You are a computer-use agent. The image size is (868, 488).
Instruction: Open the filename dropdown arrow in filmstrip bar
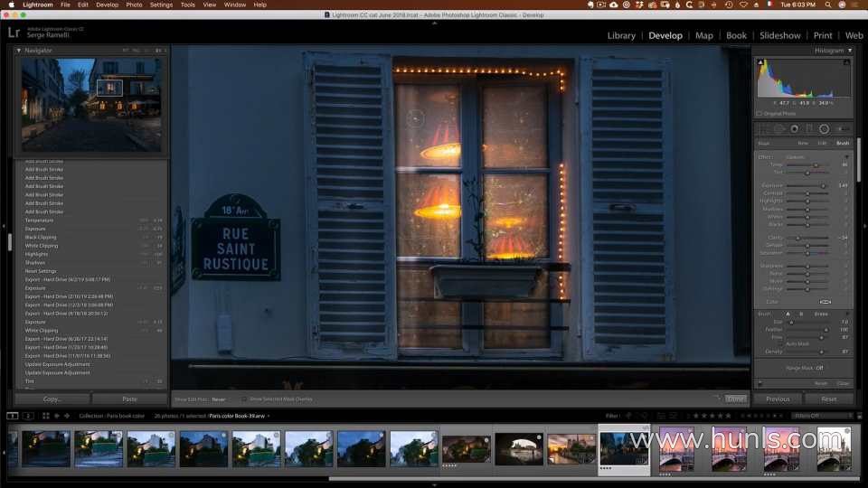[269, 416]
